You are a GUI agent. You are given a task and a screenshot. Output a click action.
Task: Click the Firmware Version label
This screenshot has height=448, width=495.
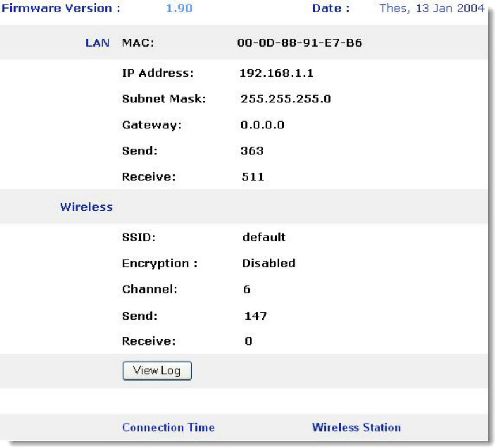point(61,8)
